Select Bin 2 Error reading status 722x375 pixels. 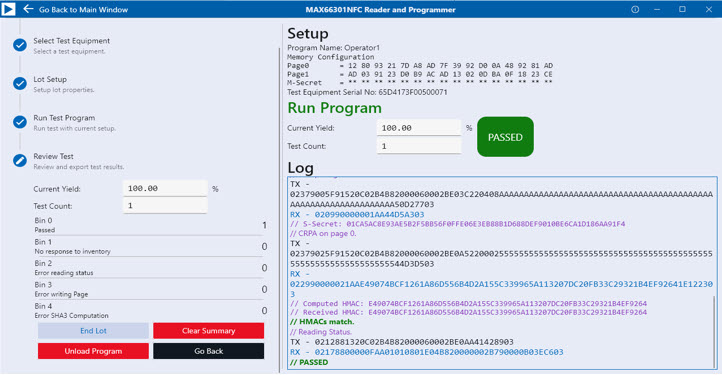coord(150,268)
